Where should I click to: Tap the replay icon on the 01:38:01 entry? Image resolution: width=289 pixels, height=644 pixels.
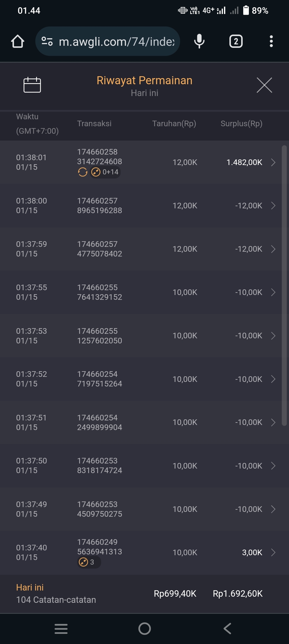[x=83, y=172]
